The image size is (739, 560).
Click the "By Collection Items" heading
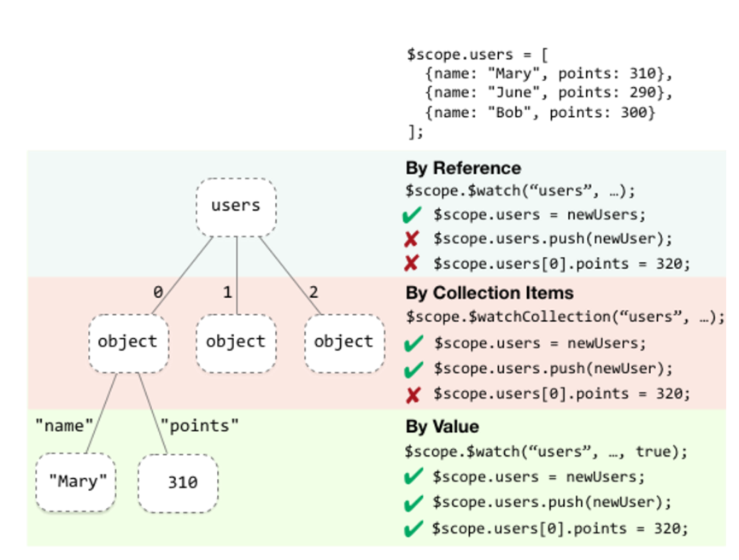point(490,293)
